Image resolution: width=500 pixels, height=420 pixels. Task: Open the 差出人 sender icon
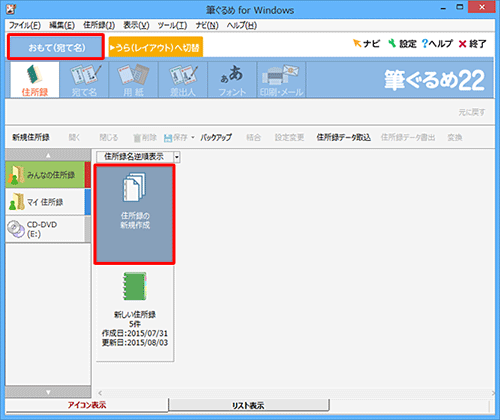pos(183,80)
